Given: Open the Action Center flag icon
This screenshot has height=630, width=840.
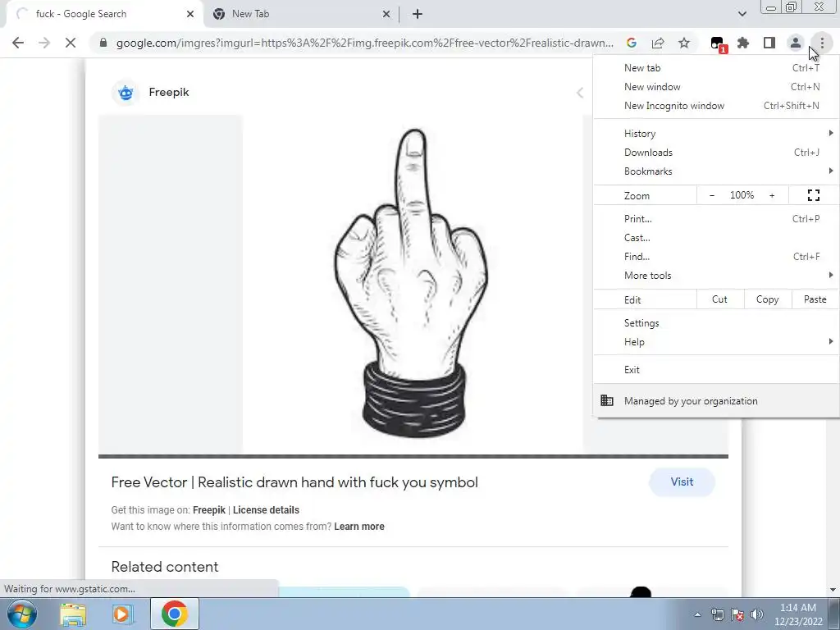Looking at the screenshot, I should (x=737, y=614).
